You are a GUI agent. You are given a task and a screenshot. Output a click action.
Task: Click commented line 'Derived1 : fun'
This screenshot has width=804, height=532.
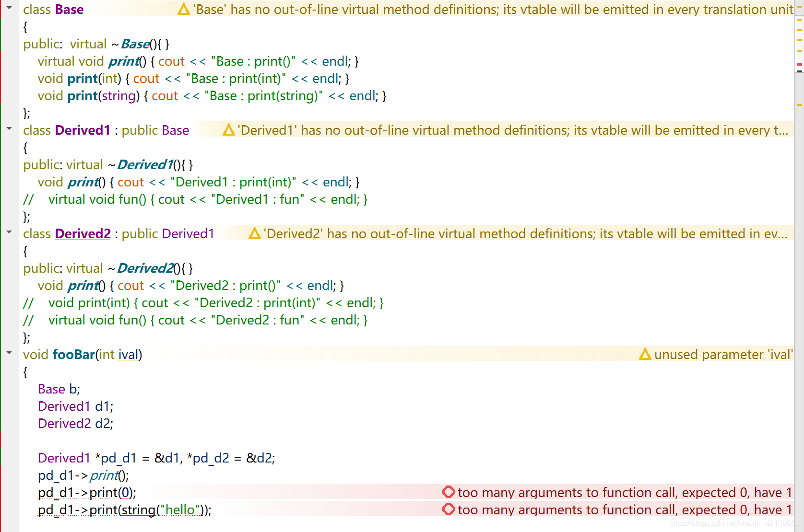coord(195,199)
